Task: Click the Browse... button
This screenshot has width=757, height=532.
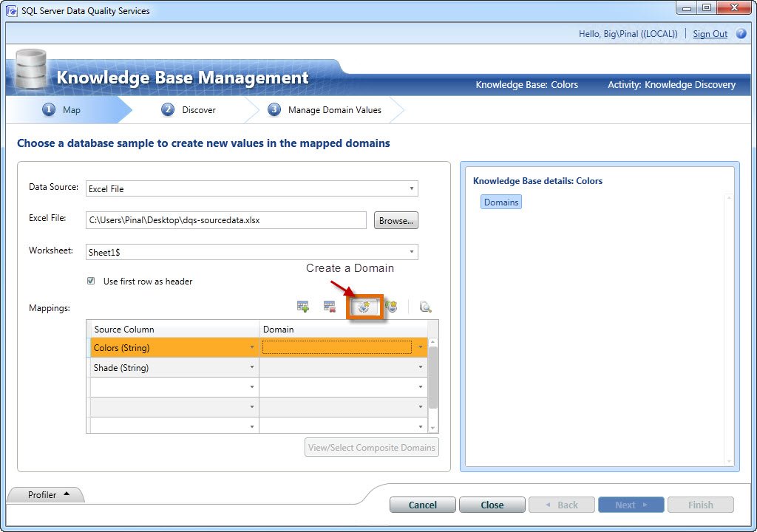Action: pos(396,220)
